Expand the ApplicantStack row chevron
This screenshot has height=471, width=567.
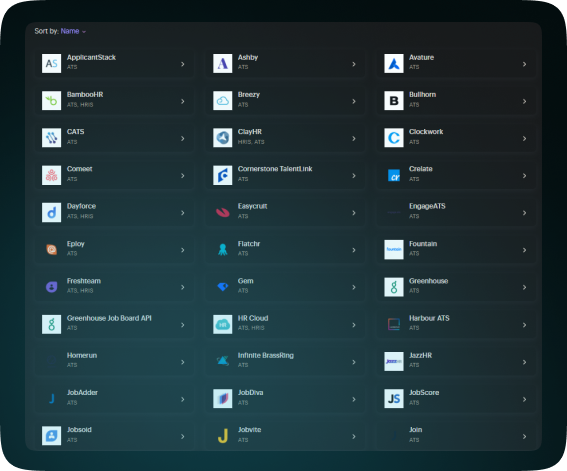click(183, 64)
